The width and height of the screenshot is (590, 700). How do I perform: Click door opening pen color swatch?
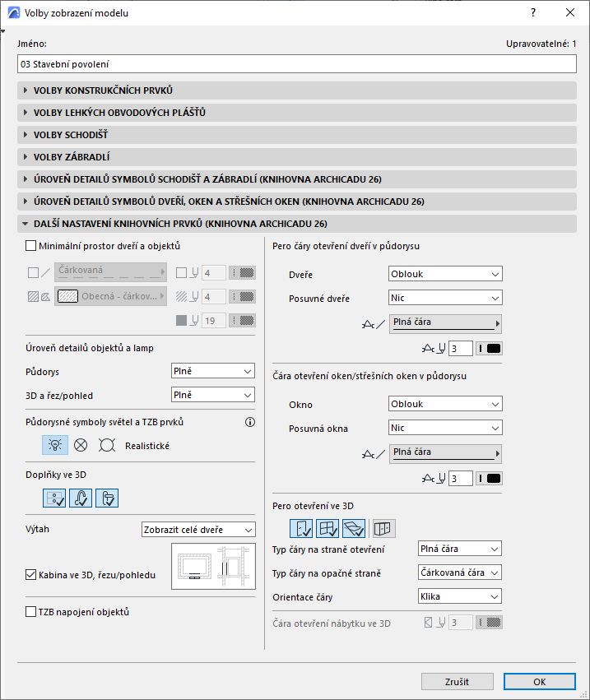[x=489, y=348]
